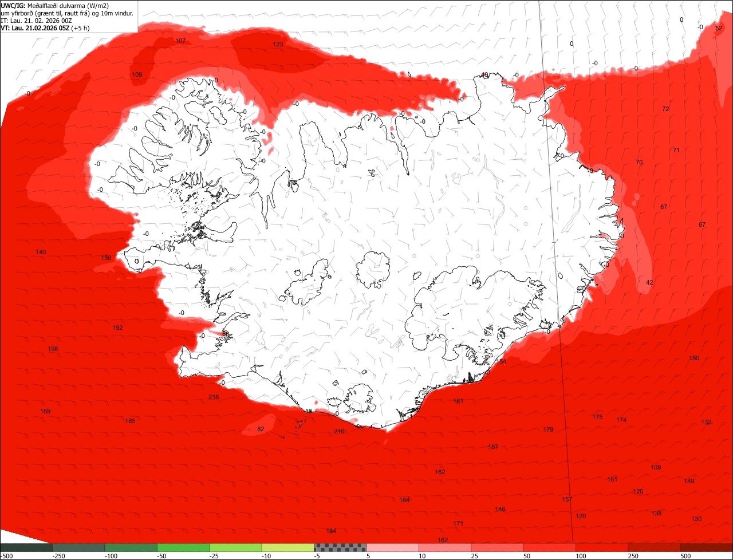
Task: Click the '-500' label on the color scale
Action: coord(6,556)
